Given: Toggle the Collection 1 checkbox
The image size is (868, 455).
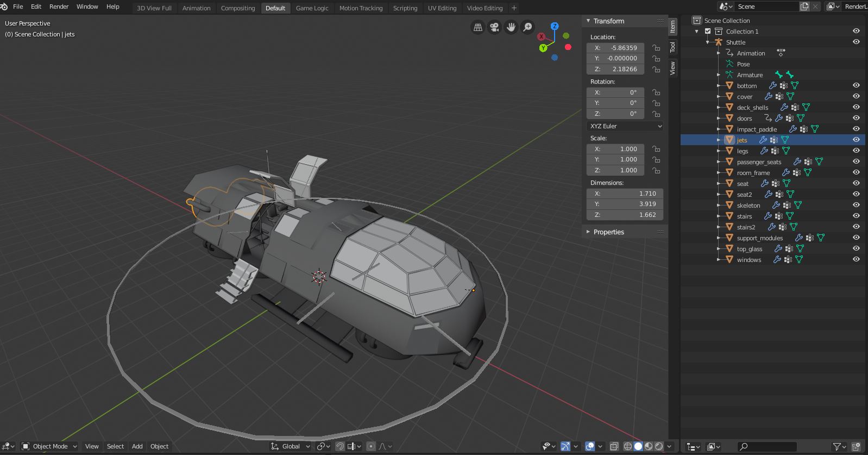Looking at the screenshot, I should coord(708,31).
